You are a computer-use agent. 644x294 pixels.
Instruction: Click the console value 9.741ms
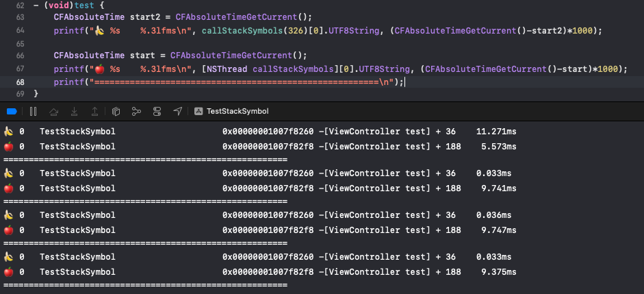499,188
